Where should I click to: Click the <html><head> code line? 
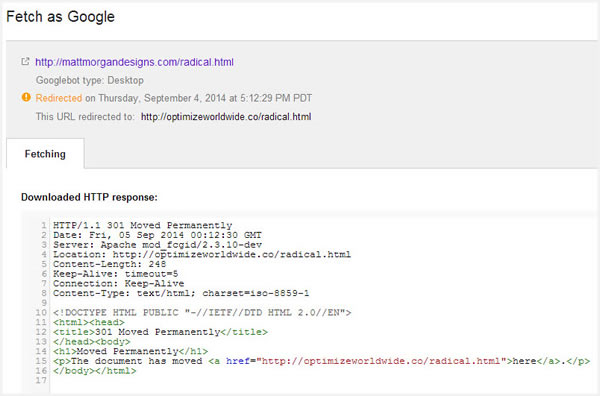(x=89, y=323)
